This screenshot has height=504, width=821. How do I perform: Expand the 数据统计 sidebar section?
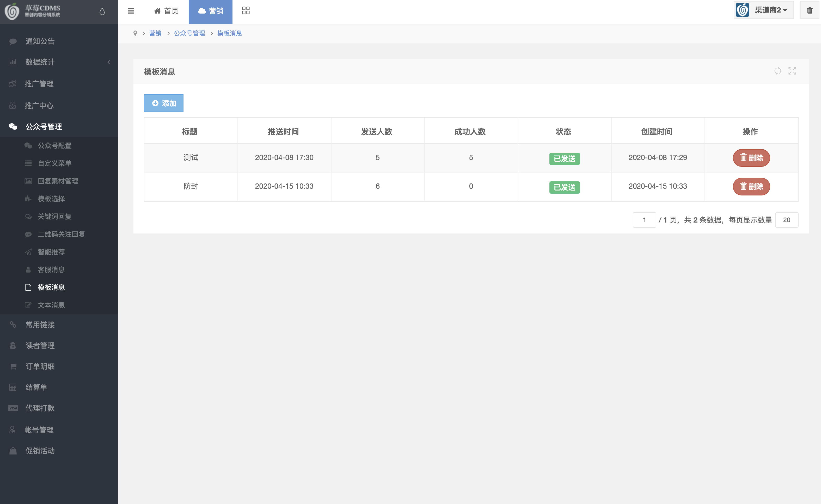coord(59,62)
